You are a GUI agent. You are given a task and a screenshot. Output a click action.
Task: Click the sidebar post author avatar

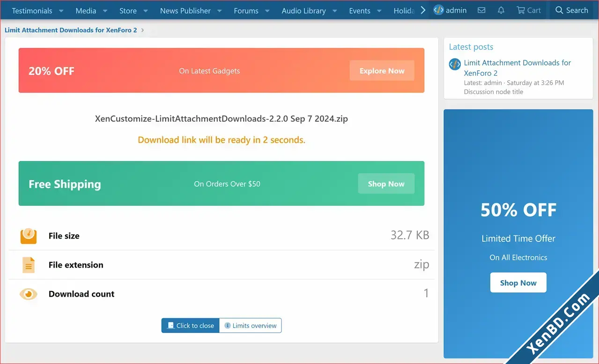pyautogui.click(x=455, y=65)
